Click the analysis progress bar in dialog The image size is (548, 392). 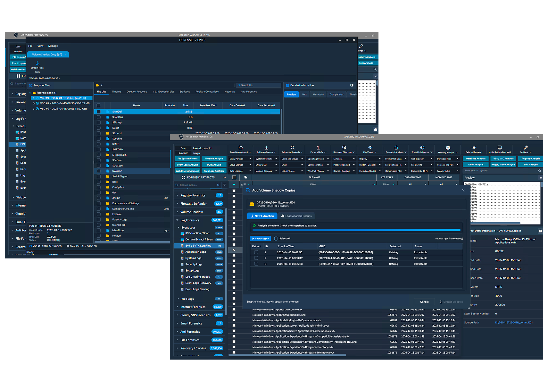356,230
